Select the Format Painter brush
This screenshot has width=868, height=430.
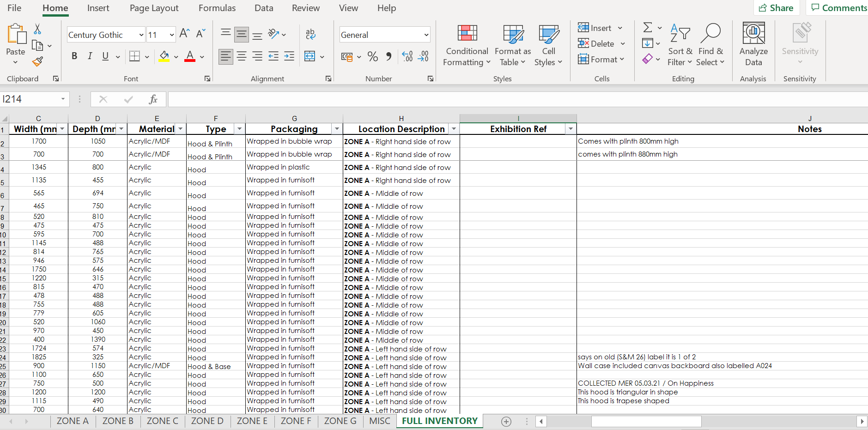click(37, 61)
